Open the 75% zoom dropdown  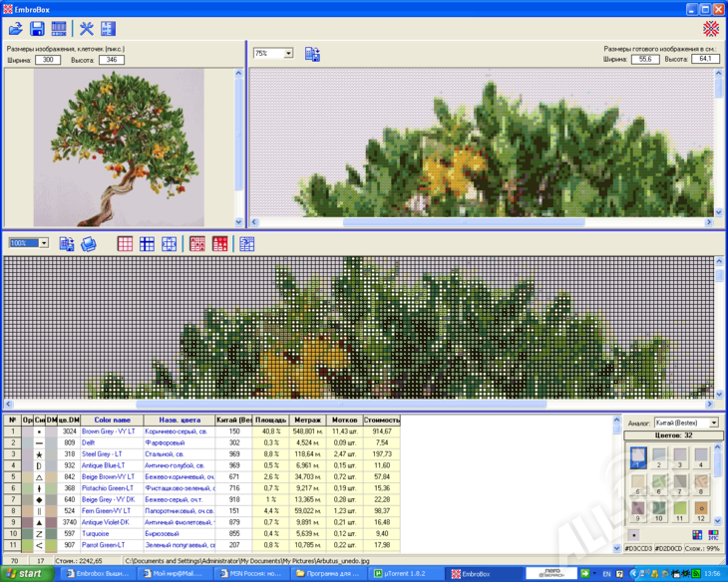tap(288, 54)
